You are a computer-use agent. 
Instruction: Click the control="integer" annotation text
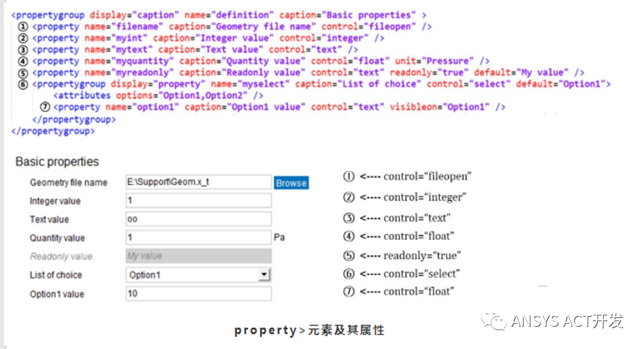[x=424, y=198]
